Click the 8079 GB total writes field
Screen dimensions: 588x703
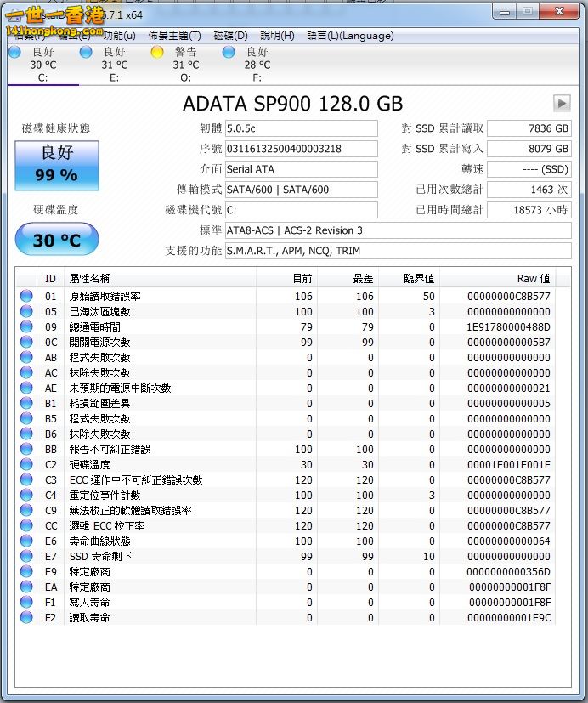tap(529, 149)
